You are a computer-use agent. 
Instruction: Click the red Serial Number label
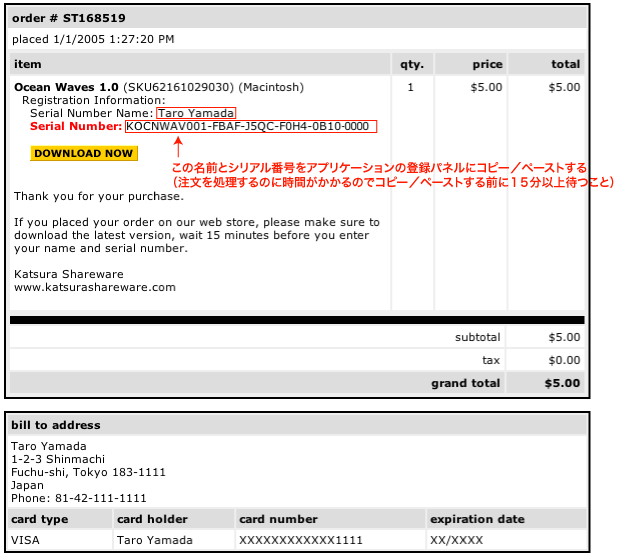coord(76,126)
